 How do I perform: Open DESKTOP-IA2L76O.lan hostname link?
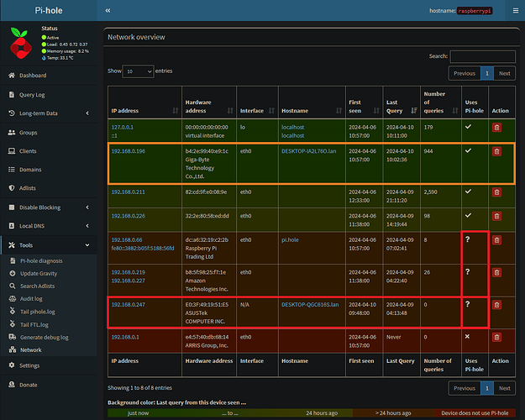[310, 151]
